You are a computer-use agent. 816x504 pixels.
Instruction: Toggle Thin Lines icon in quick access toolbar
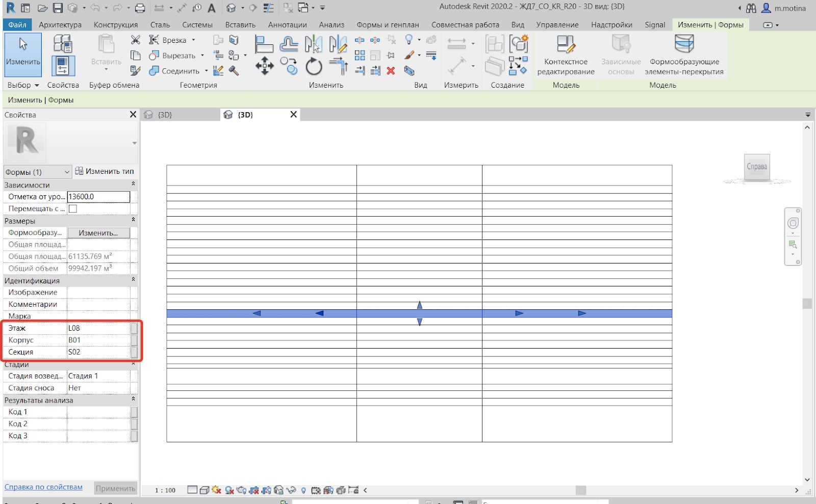(x=268, y=8)
